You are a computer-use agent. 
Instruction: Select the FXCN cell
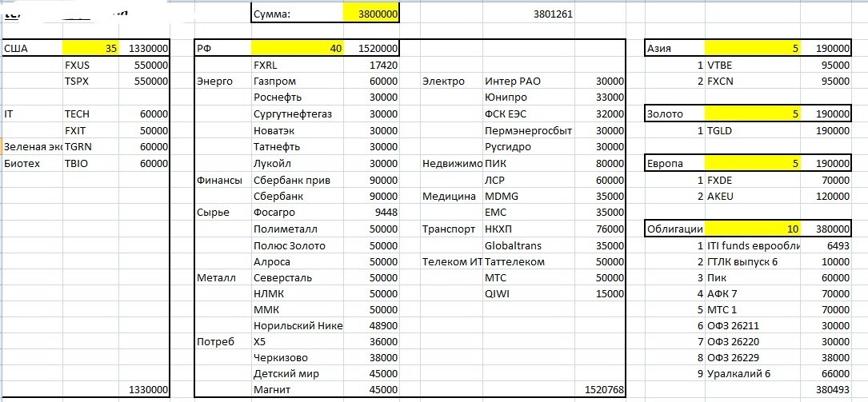click(753, 82)
